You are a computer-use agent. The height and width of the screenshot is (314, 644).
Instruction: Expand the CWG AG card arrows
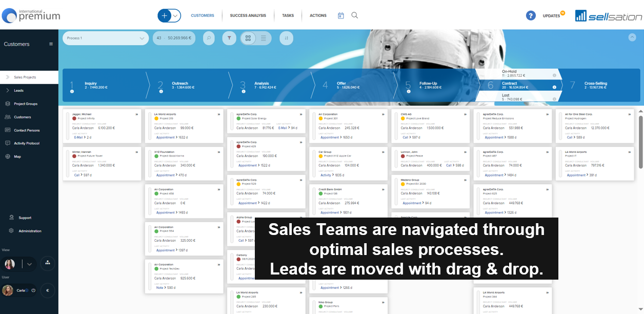click(x=465, y=114)
